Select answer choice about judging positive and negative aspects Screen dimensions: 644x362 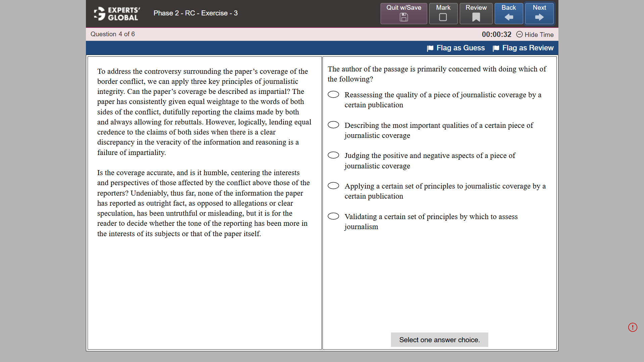point(333,155)
